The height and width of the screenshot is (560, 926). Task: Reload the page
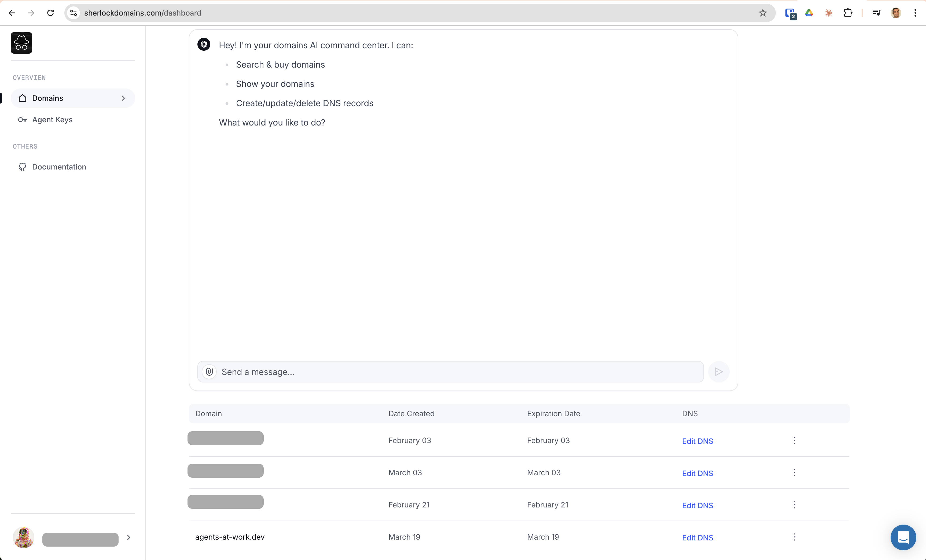50,13
